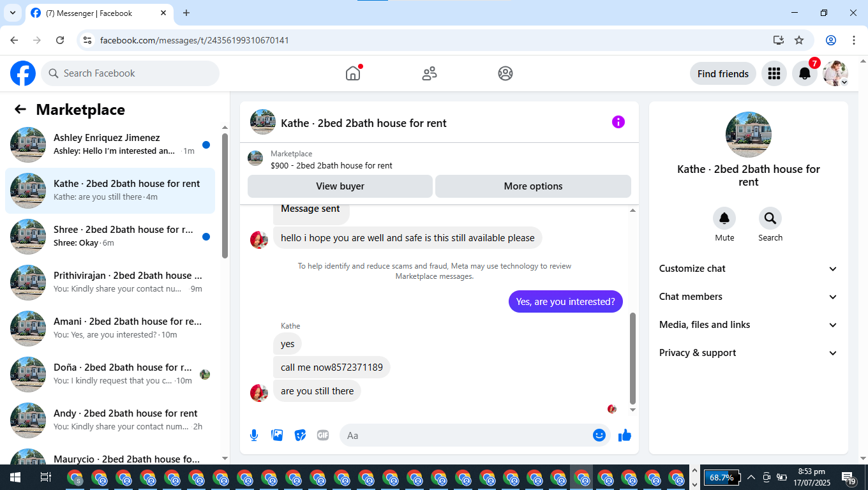Click the 68.7% battery indicator
This screenshot has height=490, width=868.
click(x=722, y=477)
